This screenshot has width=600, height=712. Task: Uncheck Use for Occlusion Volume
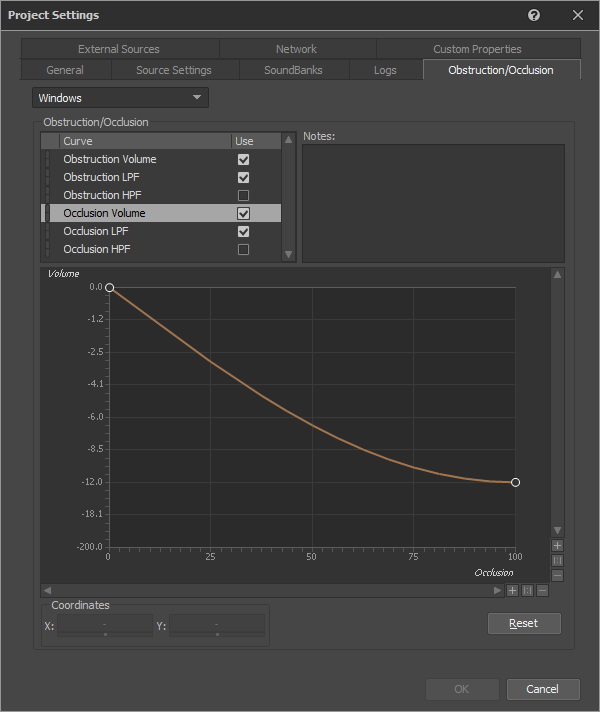tap(243, 213)
